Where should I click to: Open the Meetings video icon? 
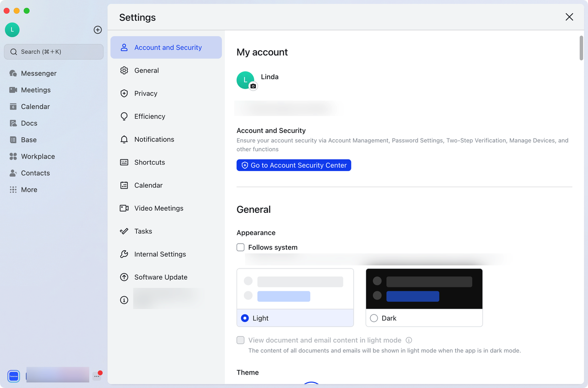[x=13, y=90]
